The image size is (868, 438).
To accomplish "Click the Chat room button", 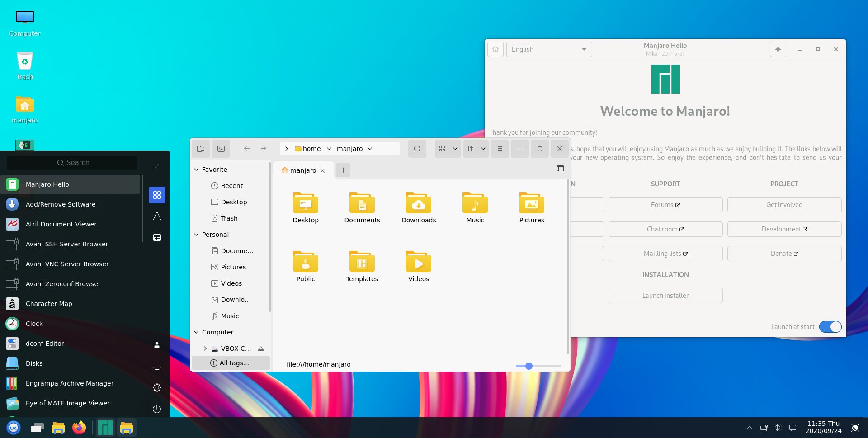I will pos(665,229).
